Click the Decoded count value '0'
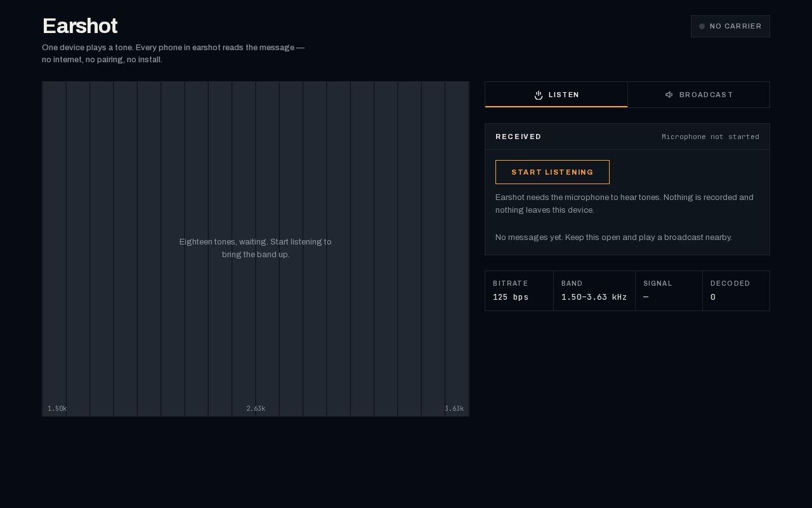 tap(713, 297)
